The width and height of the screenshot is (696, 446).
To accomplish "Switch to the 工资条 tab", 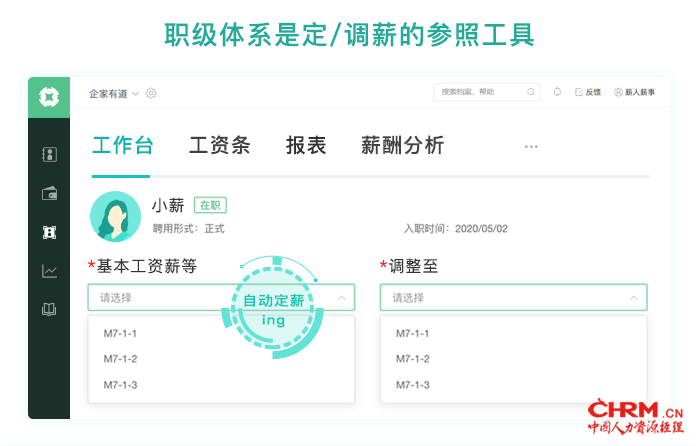I will (219, 146).
